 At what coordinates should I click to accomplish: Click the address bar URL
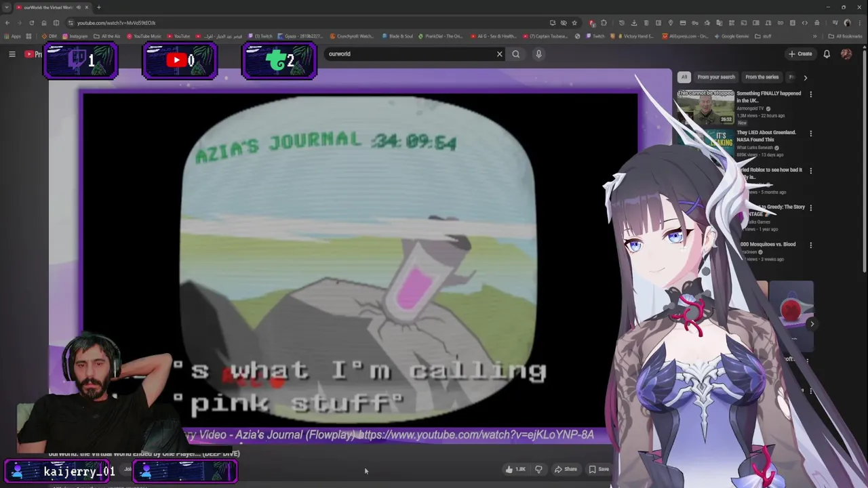116,22
